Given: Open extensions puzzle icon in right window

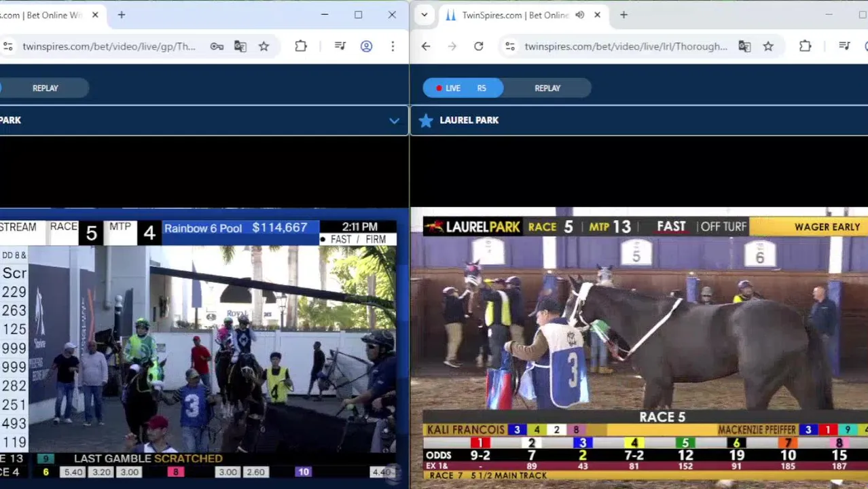Looking at the screenshot, I should (x=806, y=46).
